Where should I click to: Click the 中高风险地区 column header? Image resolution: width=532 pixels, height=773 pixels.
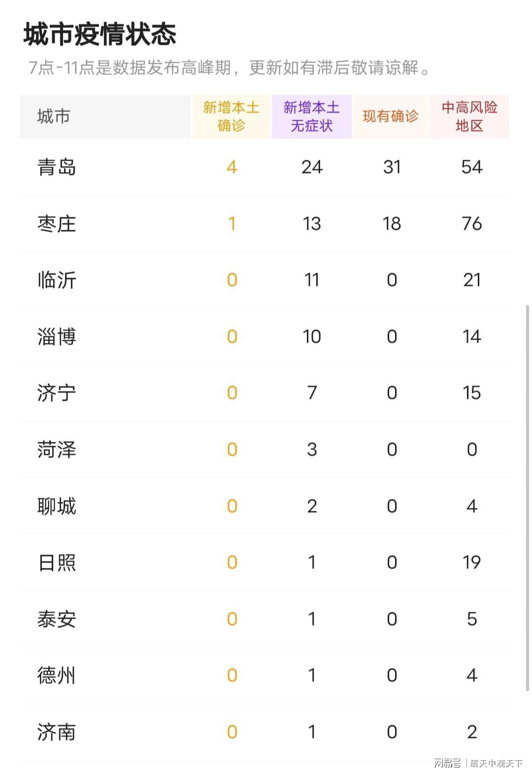[x=469, y=116]
